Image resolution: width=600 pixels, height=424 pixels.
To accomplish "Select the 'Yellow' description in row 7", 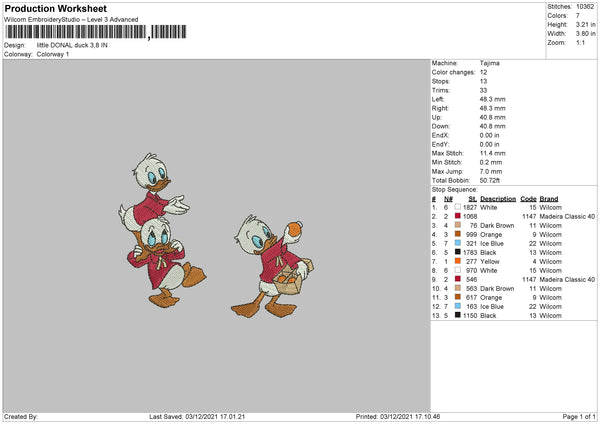I will pyautogui.click(x=490, y=261).
